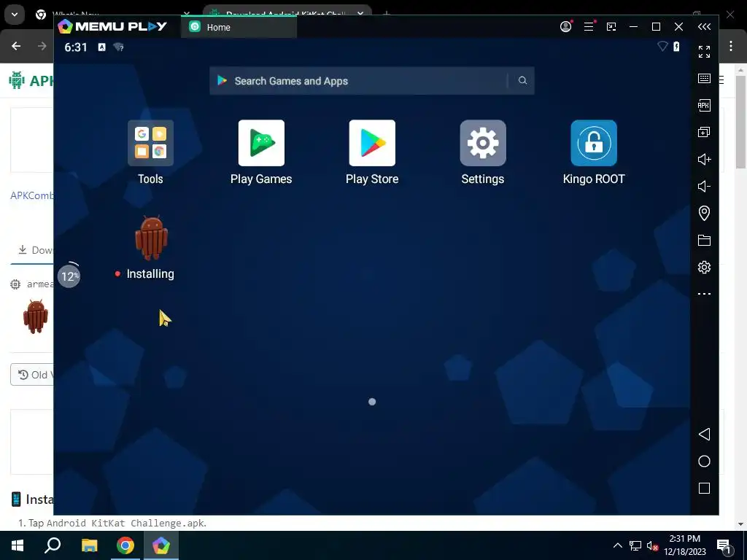Click the network tray icon
747x560 pixels.
(x=635, y=545)
